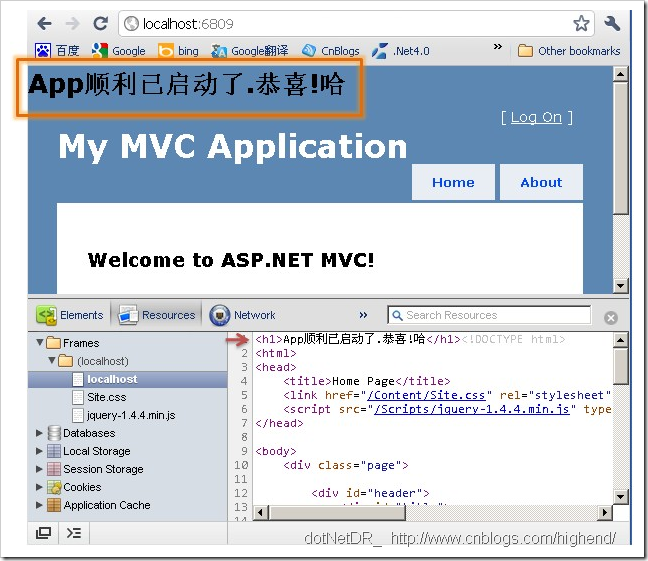The image size is (648, 561).
Task: Click the Welcome to ASP.NET MVC! heading
Action: (x=231, y=260)
